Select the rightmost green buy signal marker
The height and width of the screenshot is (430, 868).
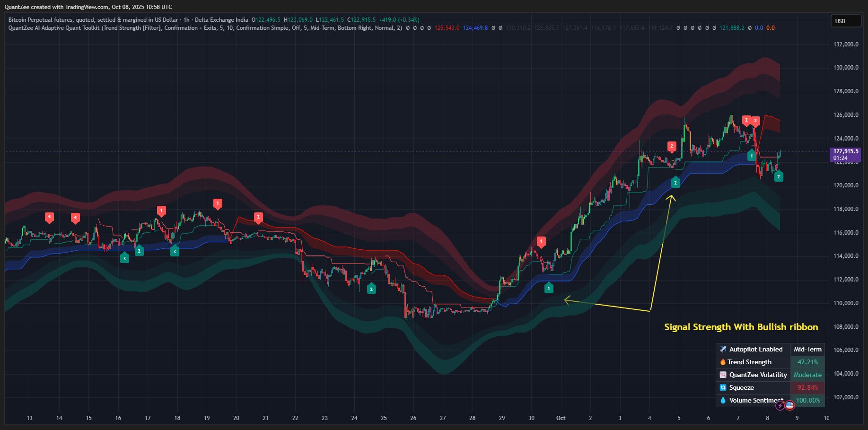(778, 176)
